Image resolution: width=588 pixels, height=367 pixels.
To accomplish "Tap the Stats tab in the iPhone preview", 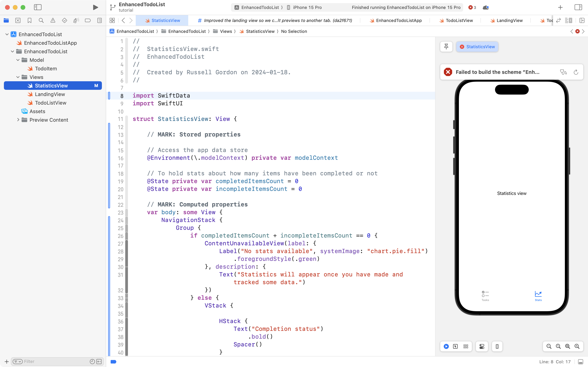I will click(538, 296).
